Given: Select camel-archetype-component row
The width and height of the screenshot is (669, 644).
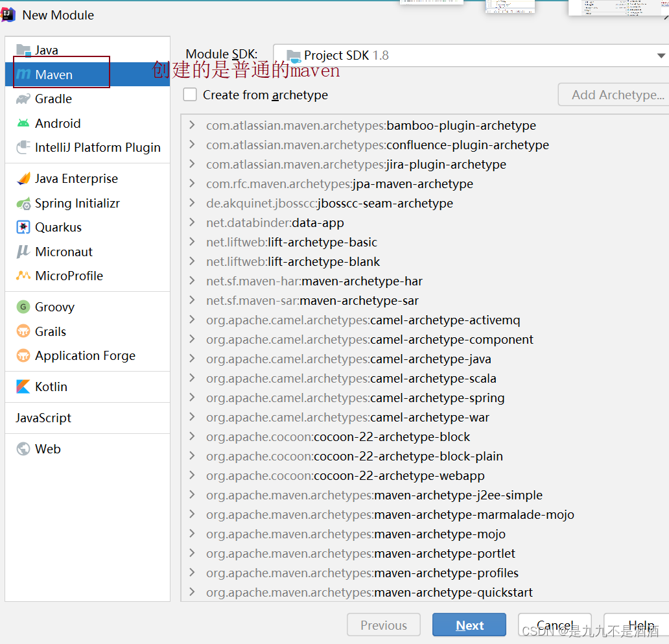Looking at the screenshot, I should [425, 339].
